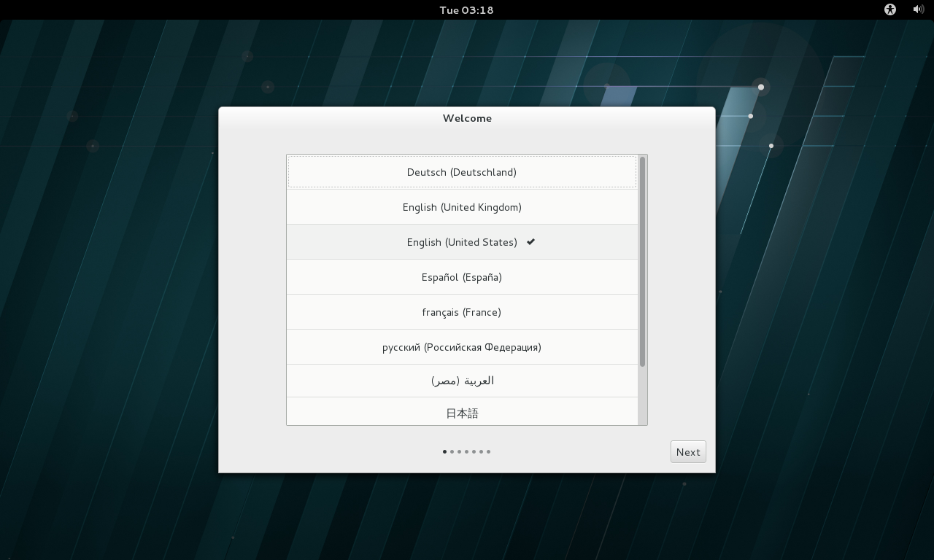The width and height of the screenshot is (934, 560).
Task: Click the first dark page indicator dot
Action: click(x=444, y=452)
